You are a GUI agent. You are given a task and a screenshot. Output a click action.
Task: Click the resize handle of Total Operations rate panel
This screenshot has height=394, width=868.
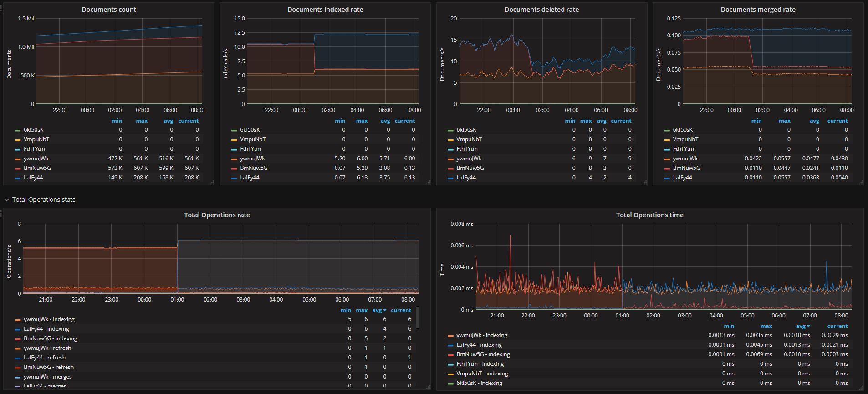coord(428,388)
